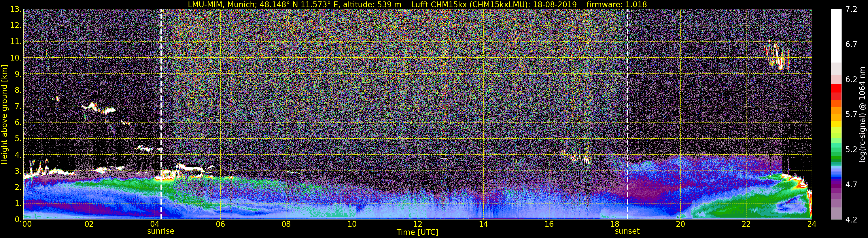
Task: Click the colorbar tick value 5.7
Action: (851, 114)
